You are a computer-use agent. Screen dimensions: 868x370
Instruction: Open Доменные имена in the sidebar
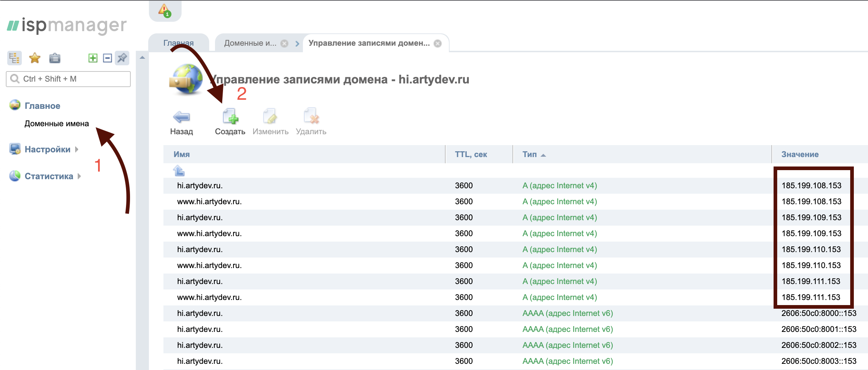[x=57, y=124]
